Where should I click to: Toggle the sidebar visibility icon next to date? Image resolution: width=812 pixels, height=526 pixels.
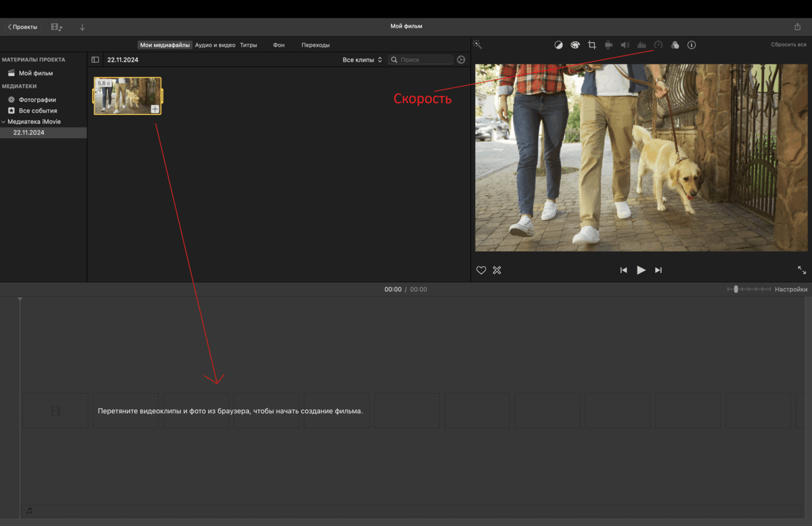pyautogui.click(x=95, y=59)
